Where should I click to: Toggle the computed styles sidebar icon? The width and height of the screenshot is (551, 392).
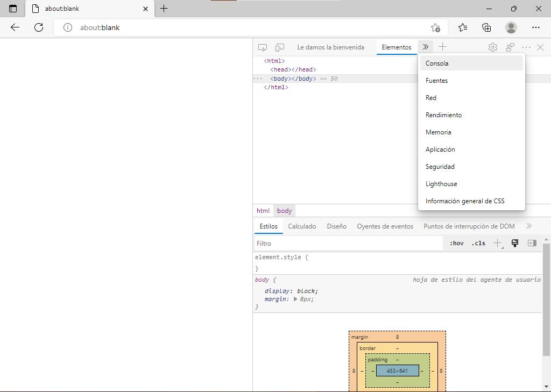(x=532, y=243)
